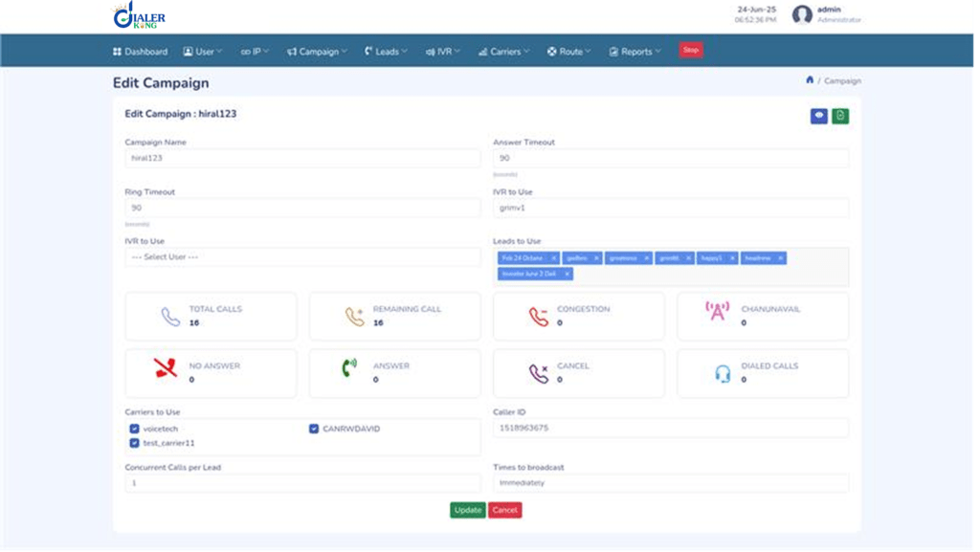The height and width of the screenshot is (552, 980).
Task: Click the Dialer King logo
Action: pos(140,15)
